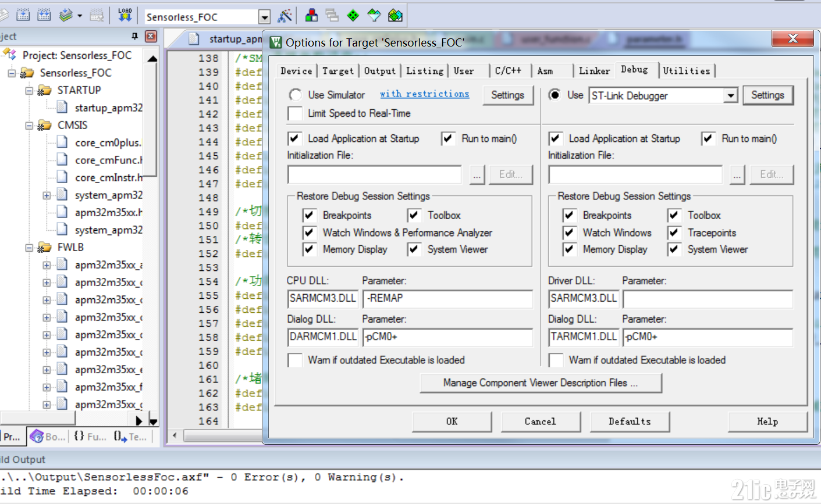
Task: Open the Linker tab in Options dialog
Action: pos(594,71)
